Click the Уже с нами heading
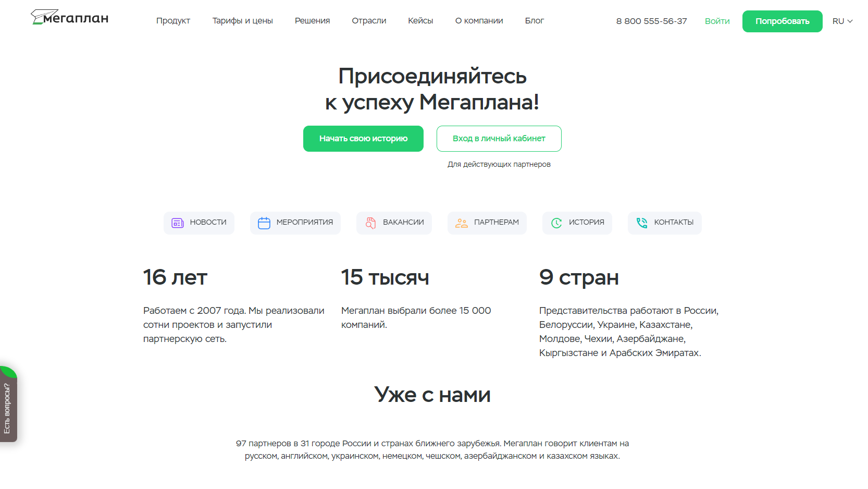 pos(432,395)
